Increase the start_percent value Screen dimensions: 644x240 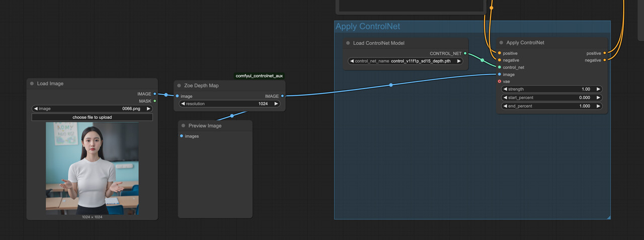click(598, 98)
